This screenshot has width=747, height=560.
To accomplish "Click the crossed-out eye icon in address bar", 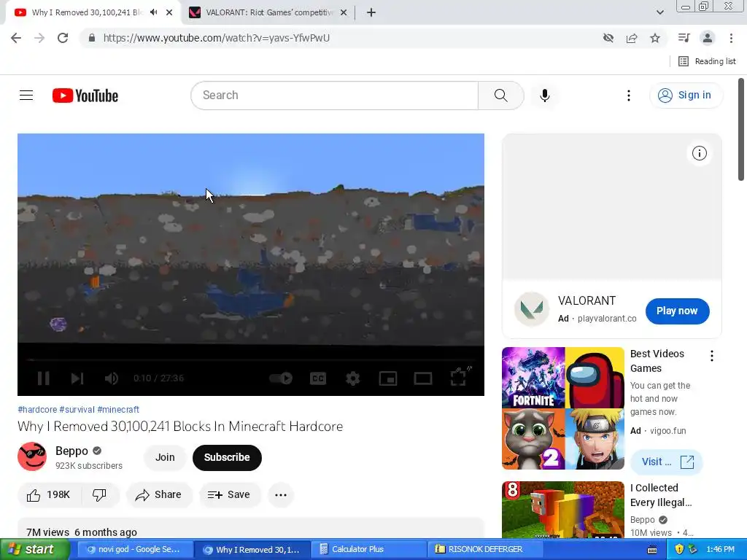I will click(x=608, y=38).
